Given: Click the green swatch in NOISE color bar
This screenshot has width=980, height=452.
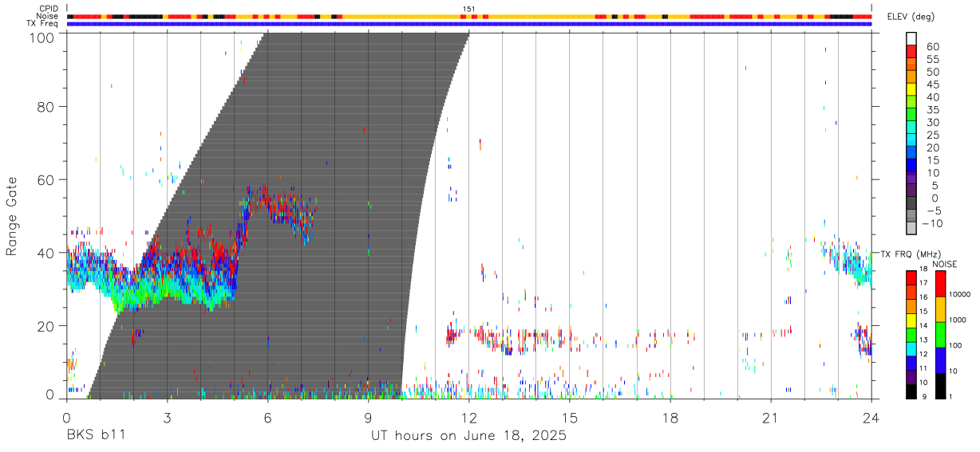Looking at the screenshot, I should point(940,334).
